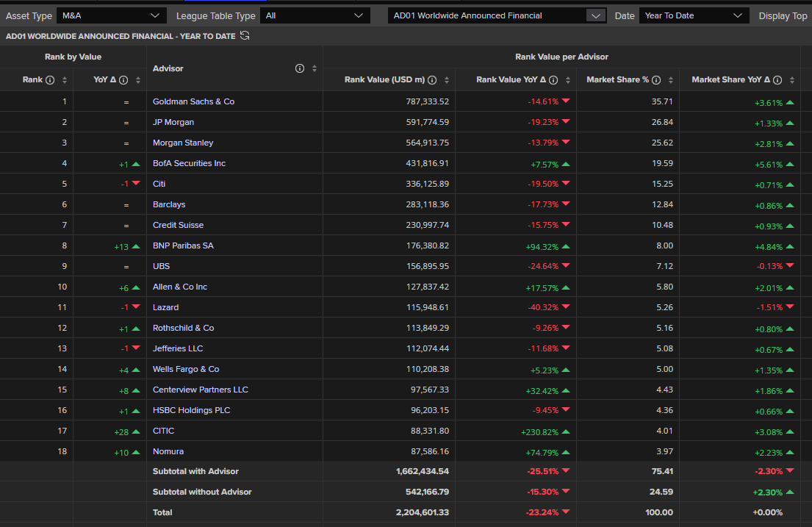Select rank value 591,774.59 cell
The image size is (812, 527).
pyautogui.click(x=427, y=122)
